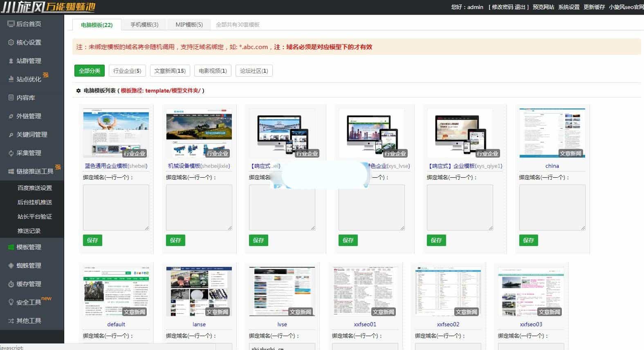Filter templates by 论坛社区(1)
Image resolution: width=644 pixels, height=350 pixels.
pos(254,71)
